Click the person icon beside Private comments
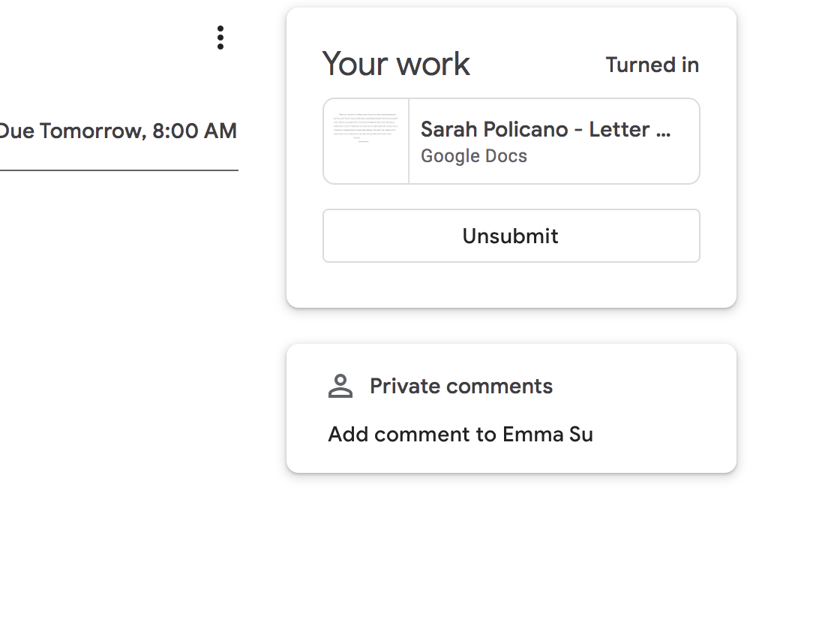 pyautogui.click(x=340, y=386)
